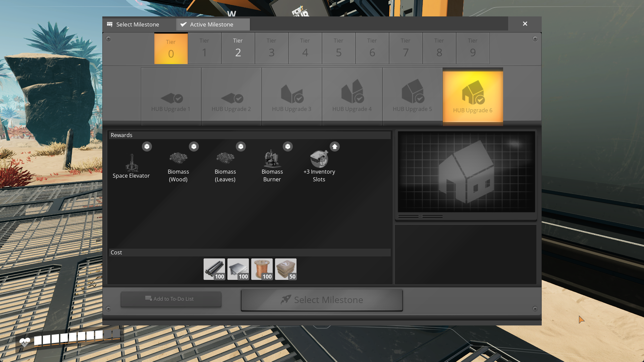644x362 pixels.
Task: Click the +3 Inventory Slots reward icon
Action: (x=319, y=159)
